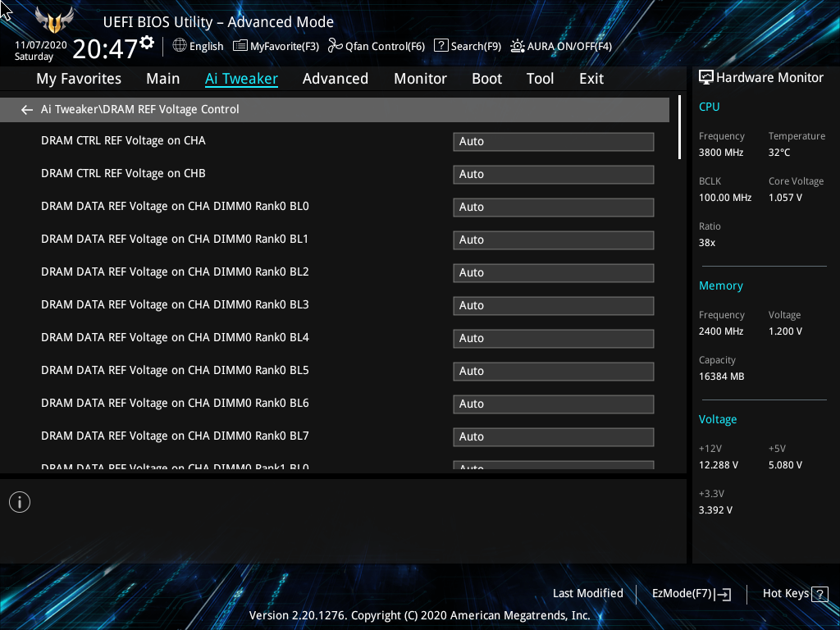Screen dimensions: 840x630
Task: Open DRAM CTRL REF Voltage on CHB field
Action: click(x=554, y=174)
